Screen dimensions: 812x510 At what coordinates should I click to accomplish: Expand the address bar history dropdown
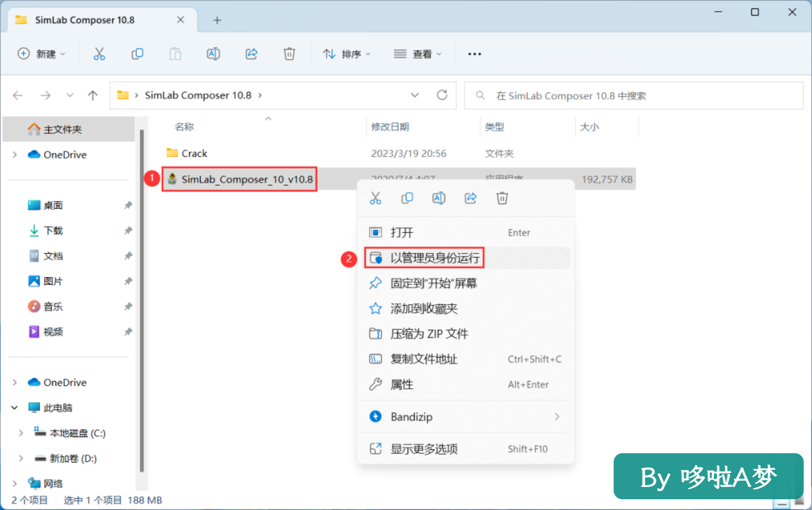[x=415, y=95]
